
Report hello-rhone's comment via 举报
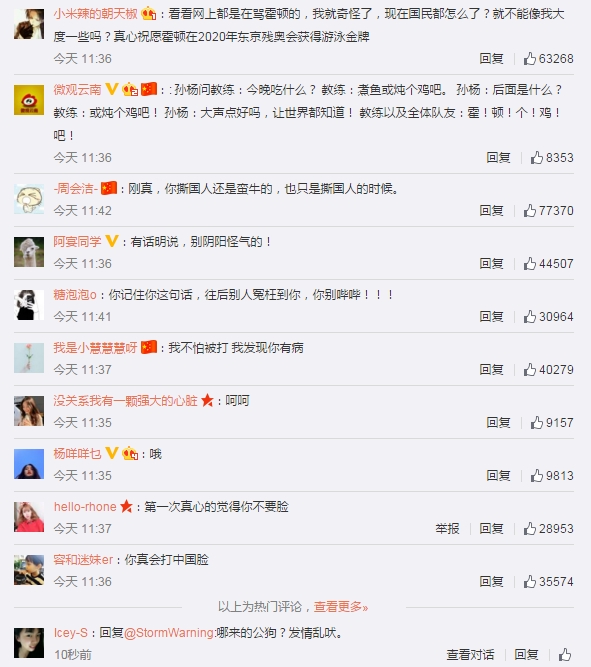(447, 528)
